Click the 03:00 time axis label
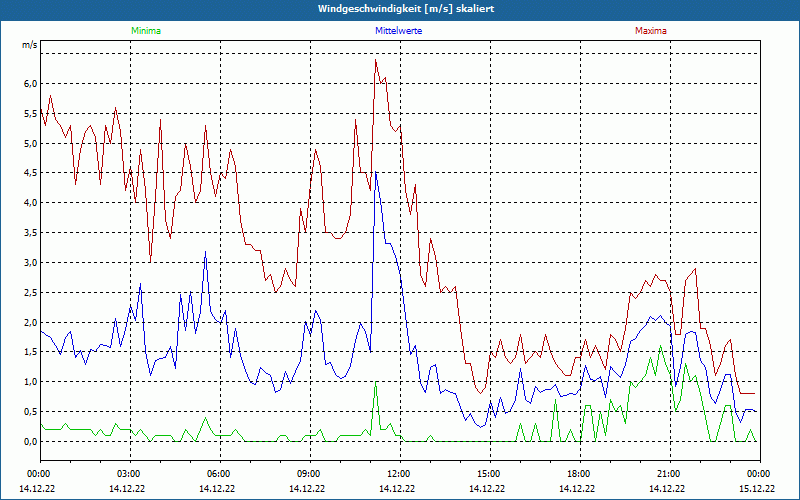Image resolution: width=800 pixels, height=500 pixels. 130,474
